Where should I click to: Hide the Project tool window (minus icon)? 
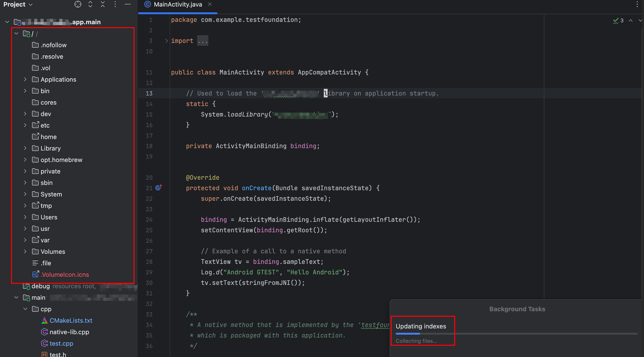point(127,4)
